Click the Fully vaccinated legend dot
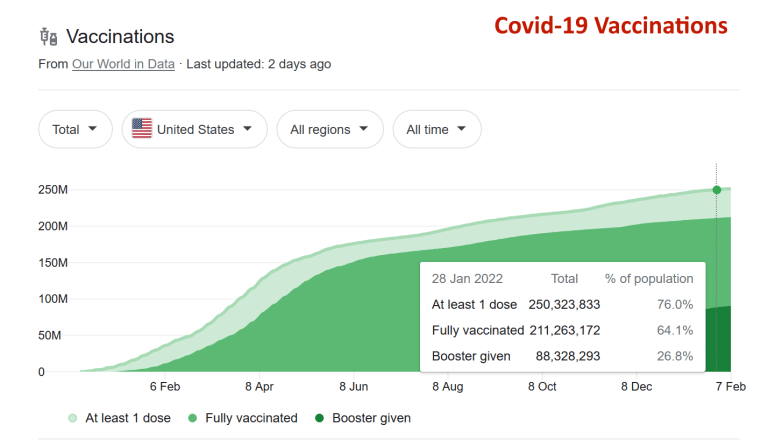Image resolution: width=768 pixels, height=446 pixels. point(191,418)
